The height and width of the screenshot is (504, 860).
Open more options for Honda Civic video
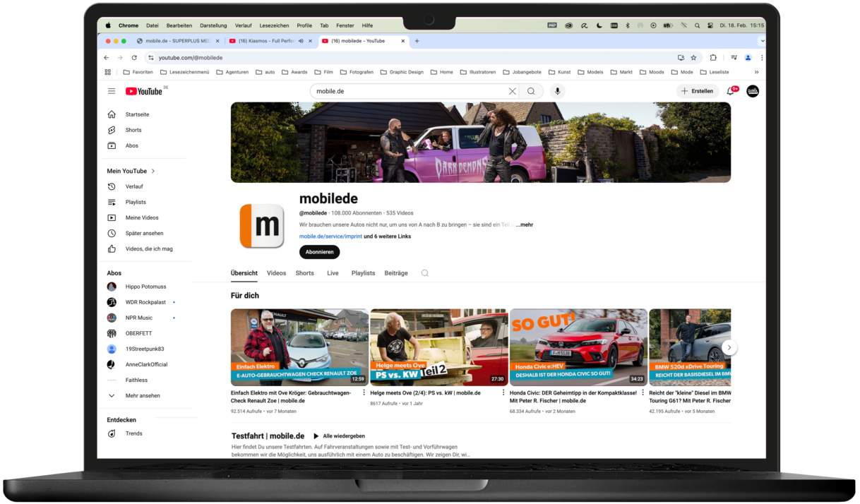[x=643, y=392]
